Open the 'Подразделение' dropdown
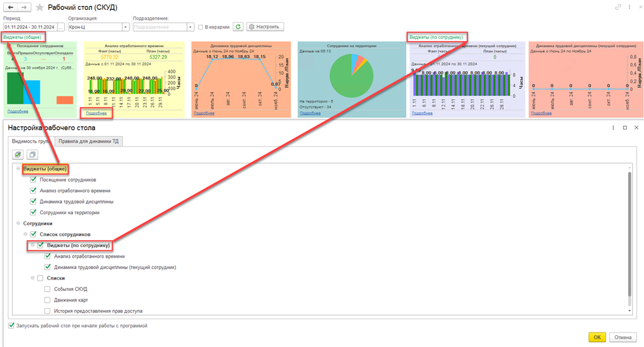This screenshot has width=644, height=347. pos(190,27)
